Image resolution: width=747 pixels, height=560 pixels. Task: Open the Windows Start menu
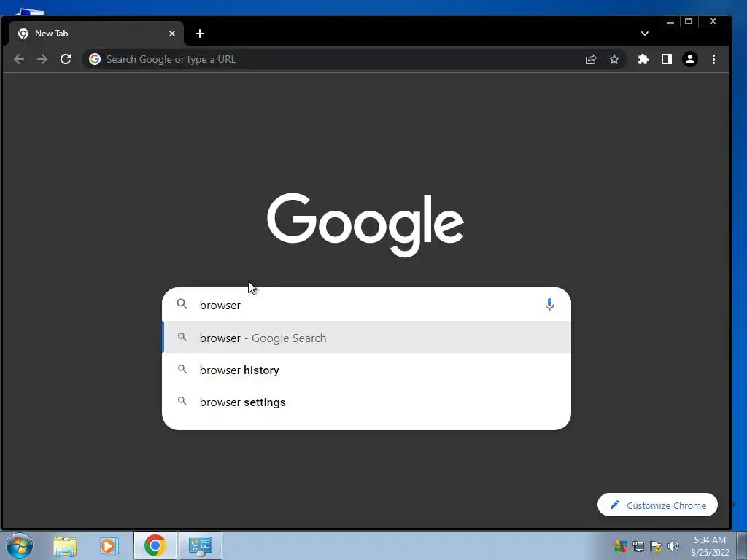20,545
